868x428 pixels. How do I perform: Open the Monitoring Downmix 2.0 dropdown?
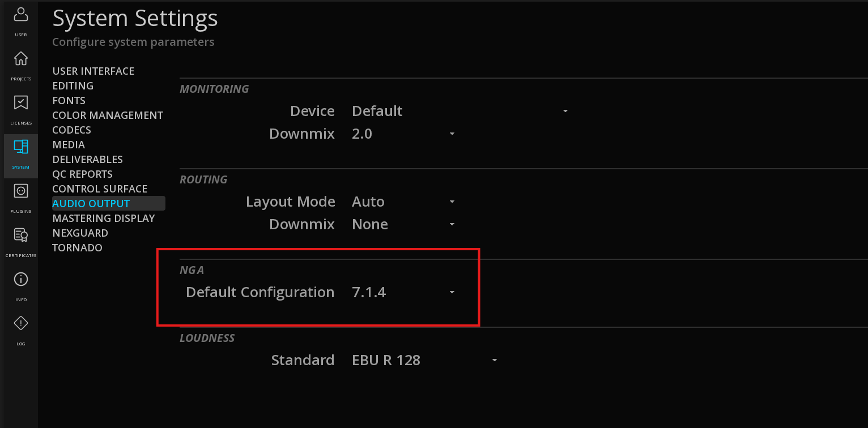click(403, 134)
